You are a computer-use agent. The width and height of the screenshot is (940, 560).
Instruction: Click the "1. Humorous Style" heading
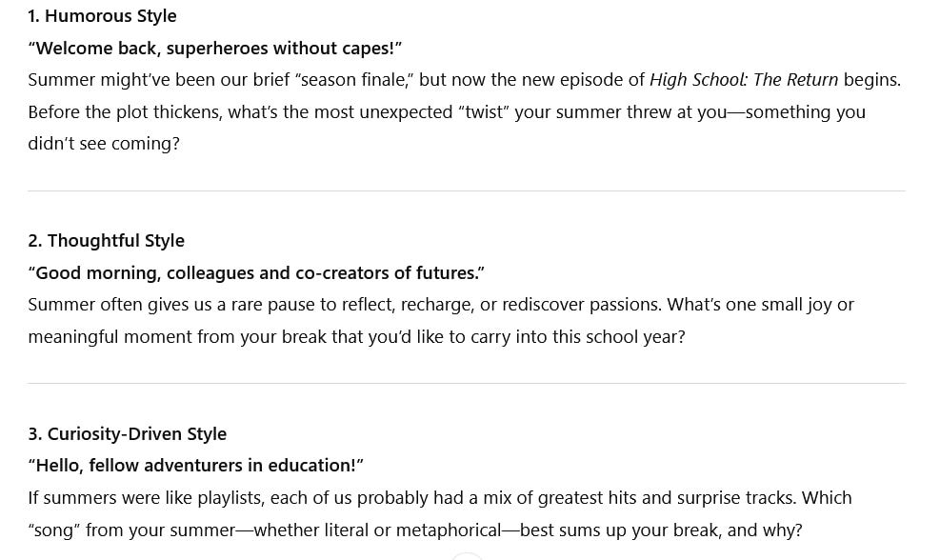(x=102, y=16)
